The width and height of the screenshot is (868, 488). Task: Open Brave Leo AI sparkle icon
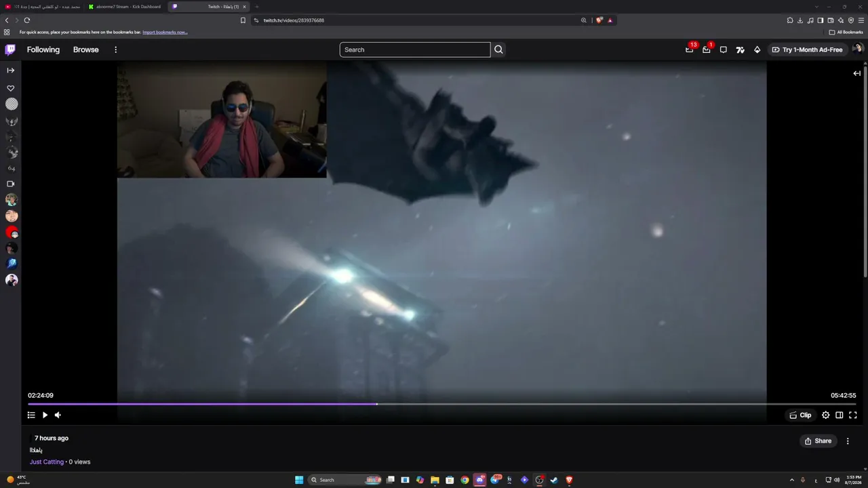pos(841,20)
